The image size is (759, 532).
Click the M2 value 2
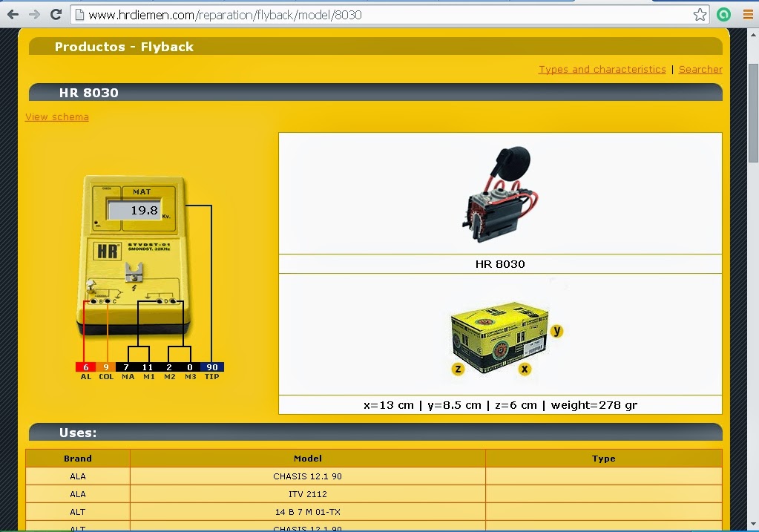(x=169, y=367)
